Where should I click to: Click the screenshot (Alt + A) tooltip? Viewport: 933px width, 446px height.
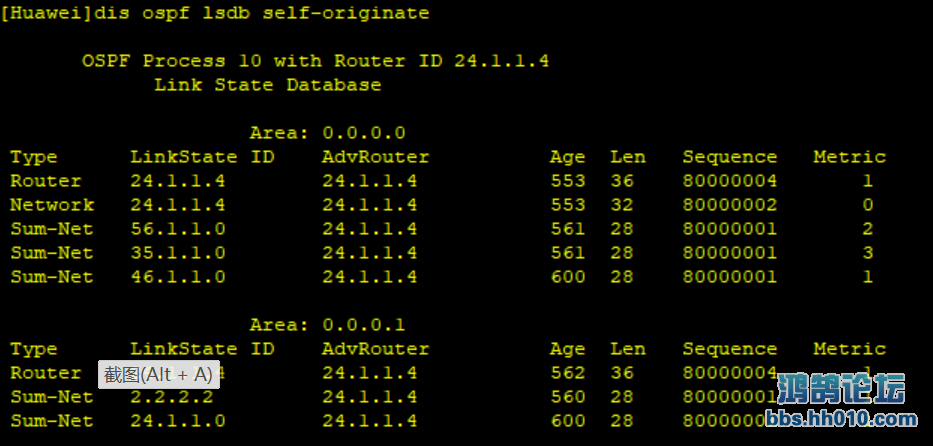(159, 375)
